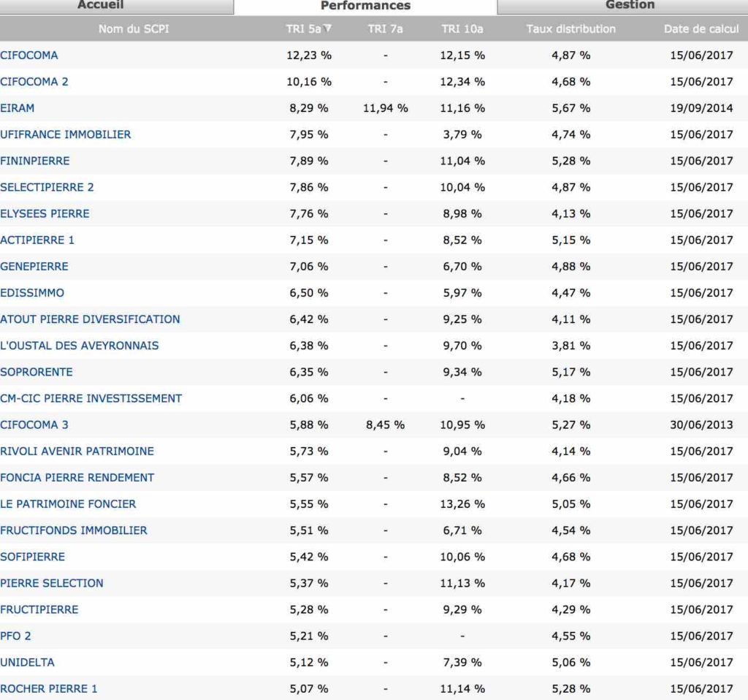Open the EIRAM link

[x=18, y=108]
